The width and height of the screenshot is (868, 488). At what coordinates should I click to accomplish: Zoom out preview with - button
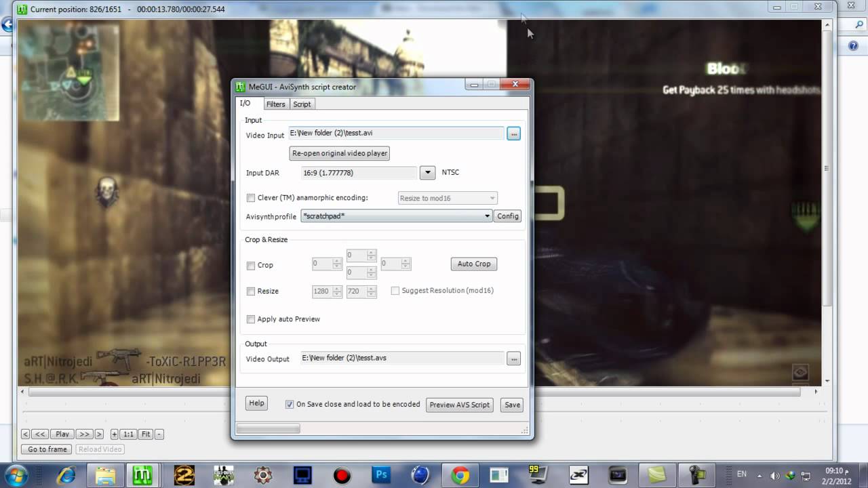(159, 434)
